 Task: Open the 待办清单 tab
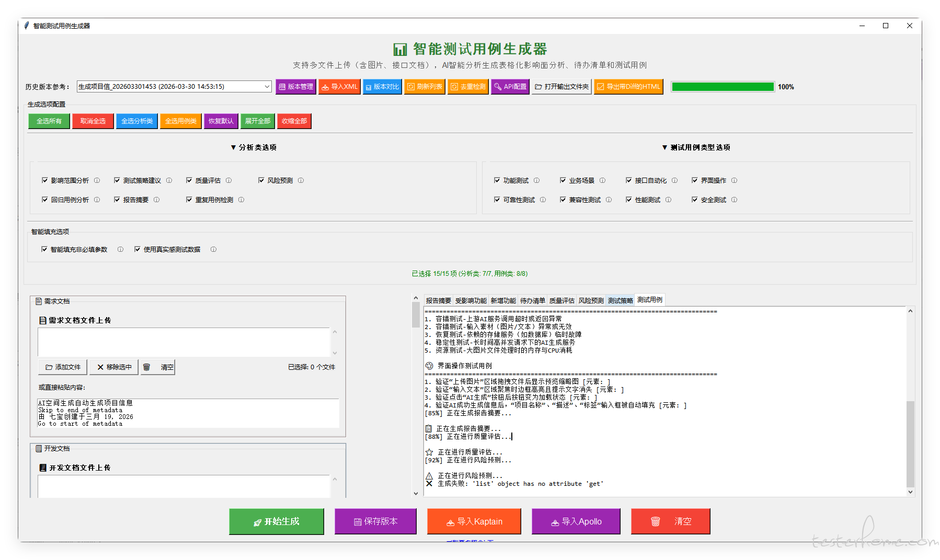point(532,301)
